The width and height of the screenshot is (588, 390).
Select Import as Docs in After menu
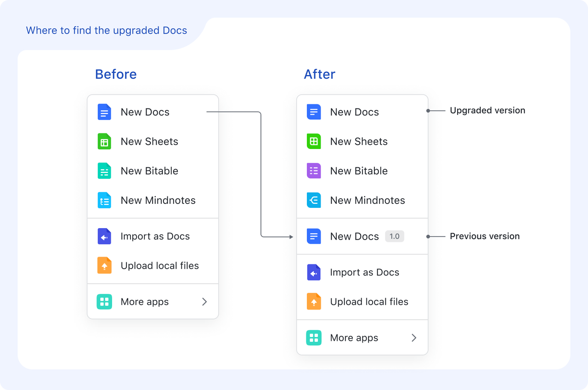click(x=364, y=272)
